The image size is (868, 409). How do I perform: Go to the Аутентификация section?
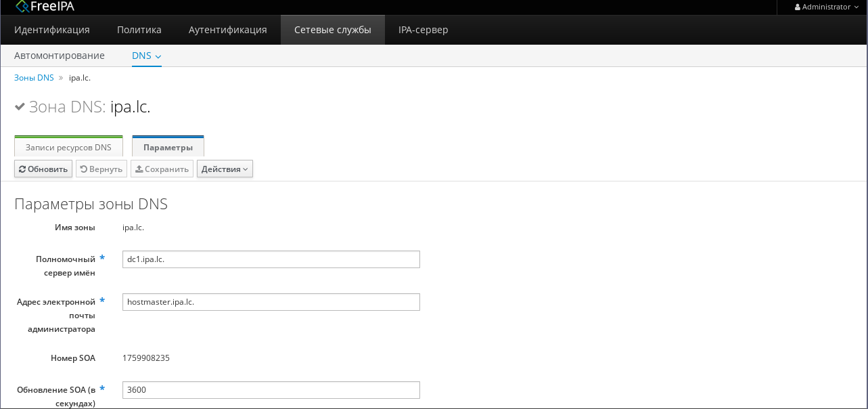(227, 30)
